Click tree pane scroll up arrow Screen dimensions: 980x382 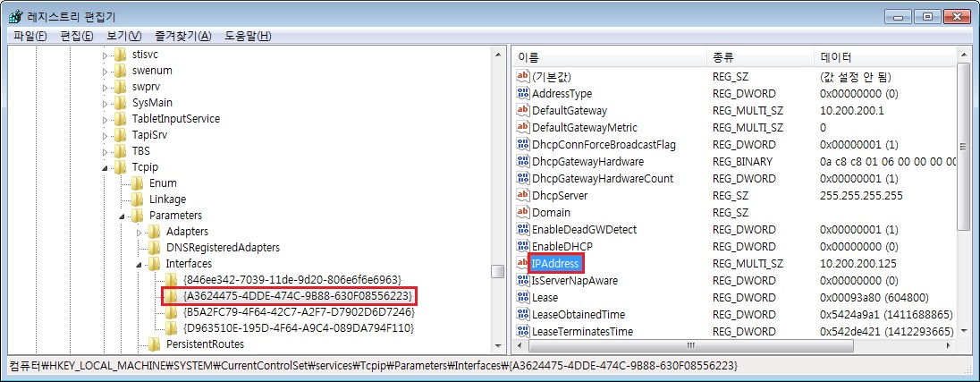point(497,55)
